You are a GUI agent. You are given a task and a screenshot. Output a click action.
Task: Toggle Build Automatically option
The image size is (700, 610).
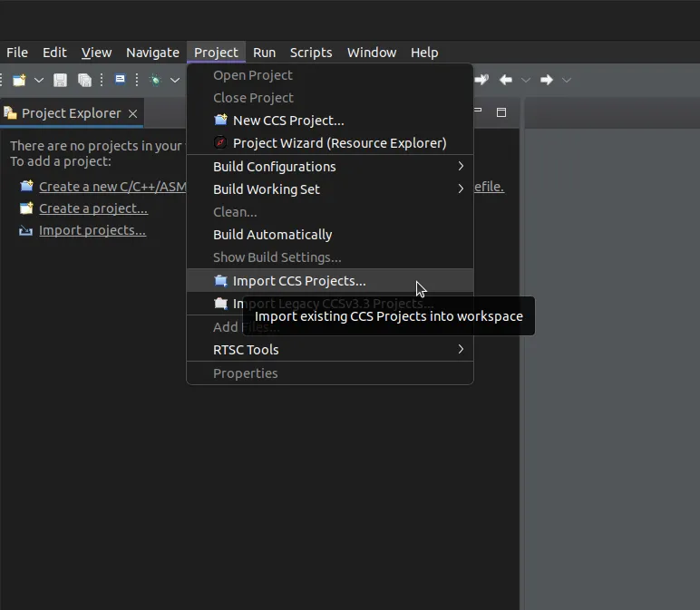click(272, 235)
